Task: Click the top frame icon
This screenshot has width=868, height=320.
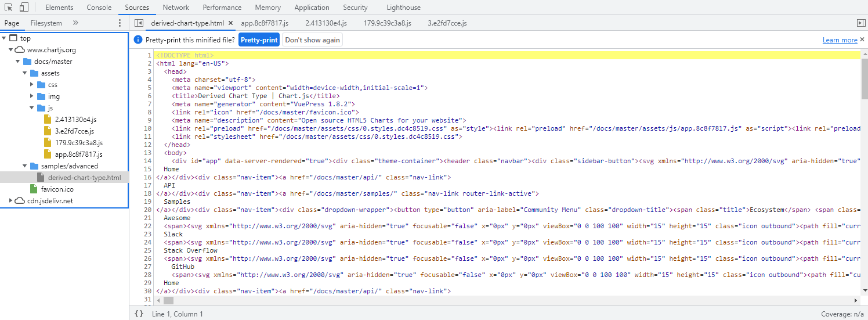Action: [x=13, y=38]
